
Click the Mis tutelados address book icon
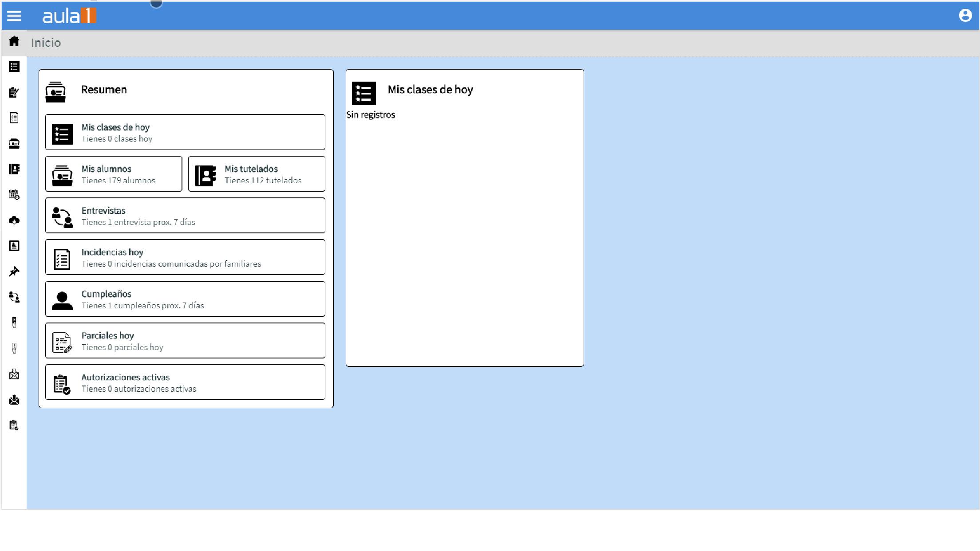(205, 176)
